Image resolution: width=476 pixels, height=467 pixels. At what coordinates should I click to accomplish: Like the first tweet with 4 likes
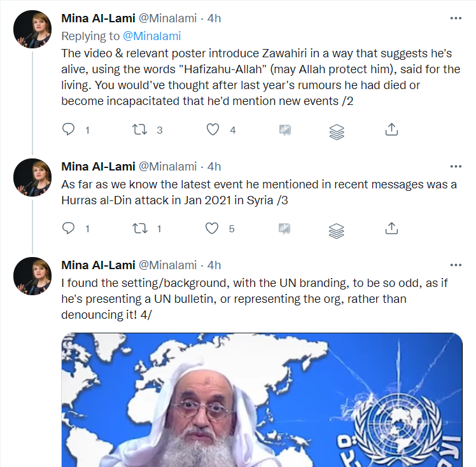(213, 130)
